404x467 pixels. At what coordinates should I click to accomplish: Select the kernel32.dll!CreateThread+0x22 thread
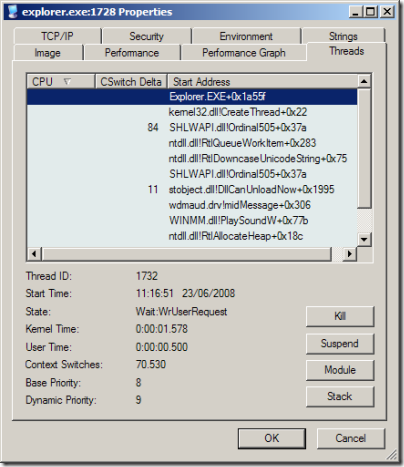(192, 112)
